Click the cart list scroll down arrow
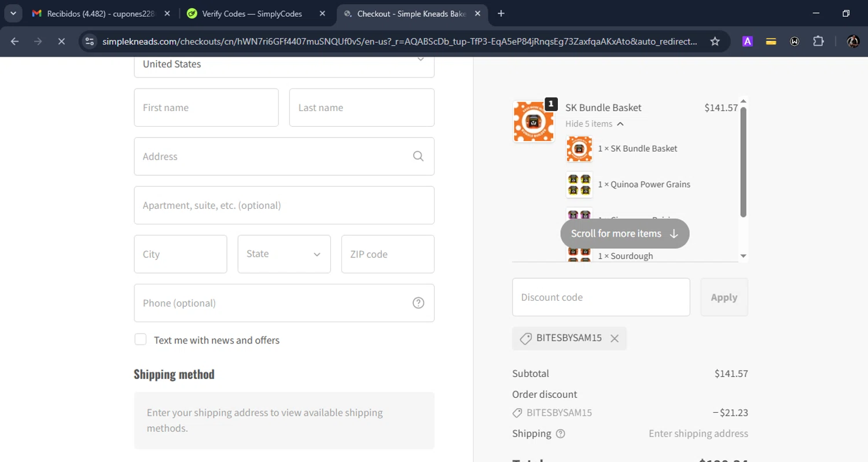Screen dimensions: 868x462 click(x=744, y=256)
